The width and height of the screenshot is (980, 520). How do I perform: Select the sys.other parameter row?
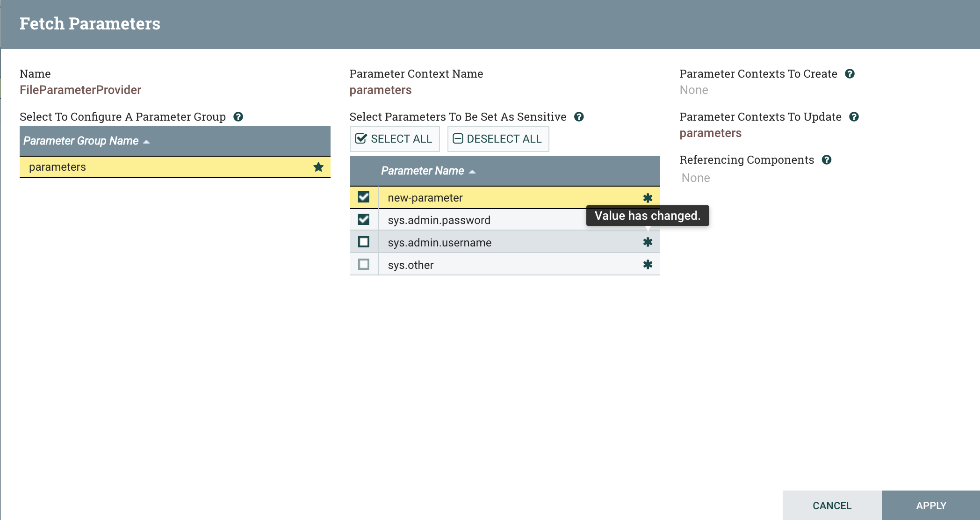click(x=505, y=265)
